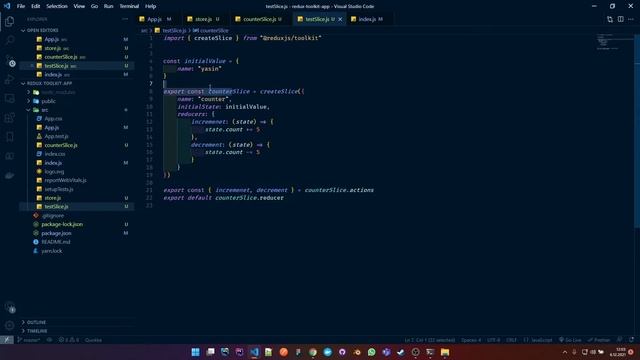This screenshot has height=360, width=640.
Task: Open the Go menu
Action: pos(94,6)
